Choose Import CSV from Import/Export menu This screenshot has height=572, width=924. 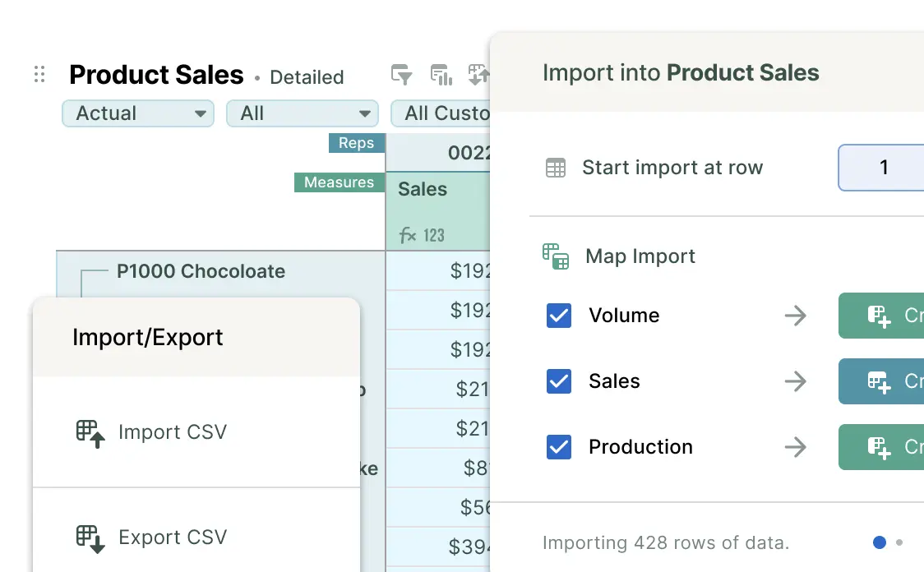tap(196, 432)
